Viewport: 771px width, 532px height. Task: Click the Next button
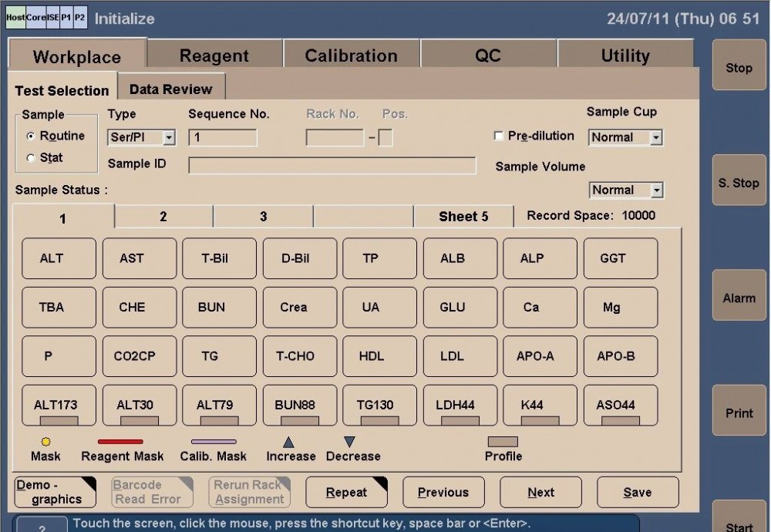541,492
